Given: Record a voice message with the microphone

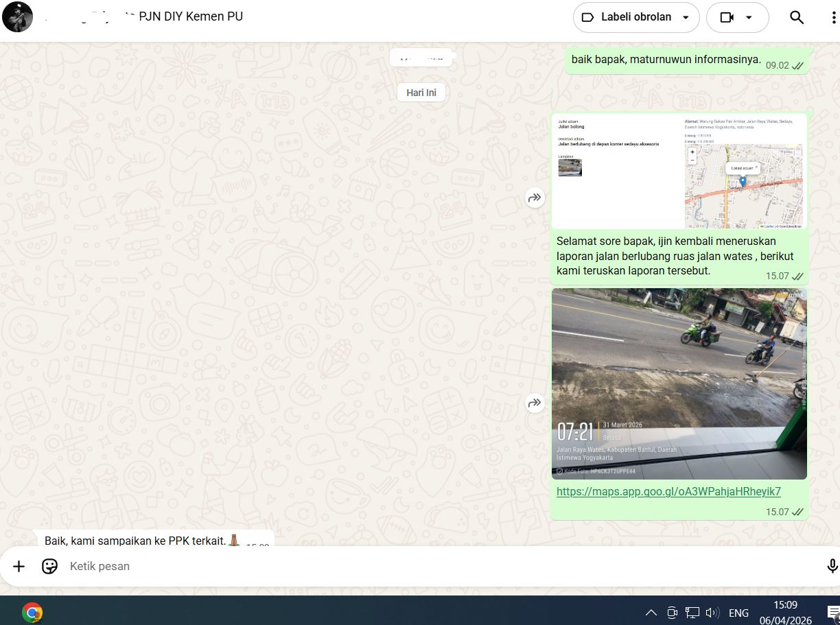Looking at the screenshot, I should click(832, 566).
